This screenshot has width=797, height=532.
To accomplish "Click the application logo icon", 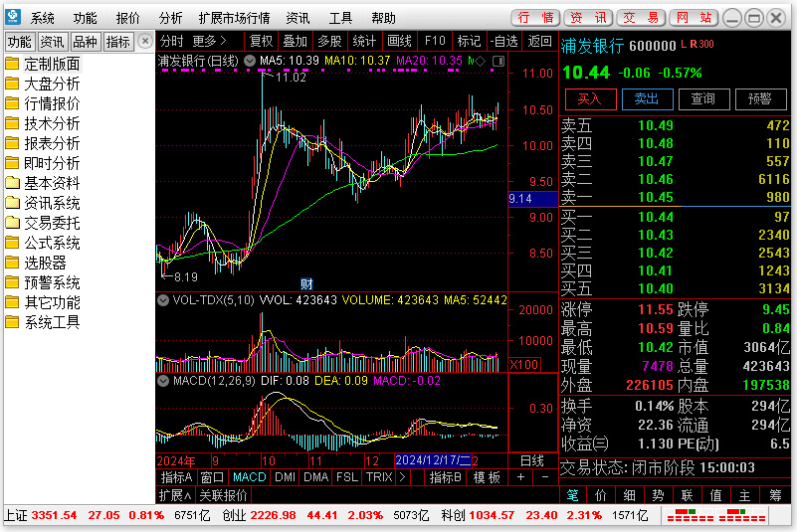I will [x=12, y=17].
